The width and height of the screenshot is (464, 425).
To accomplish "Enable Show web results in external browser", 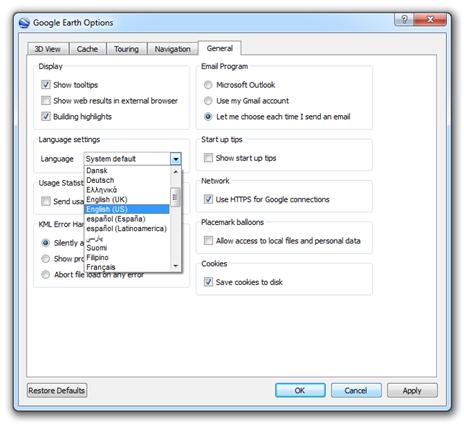I will (46, 100).
